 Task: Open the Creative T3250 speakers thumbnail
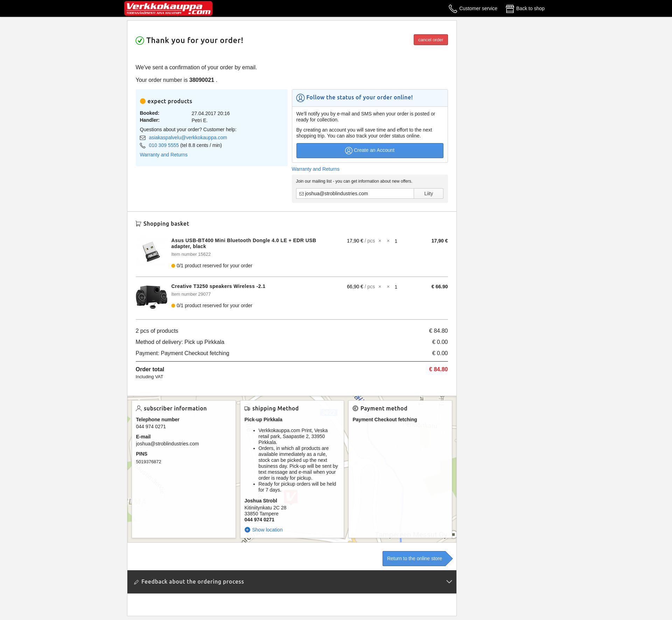(x=152, y=297)
